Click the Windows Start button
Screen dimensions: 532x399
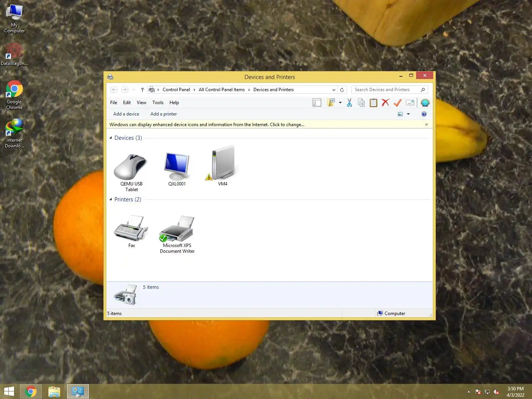(9, 391)
